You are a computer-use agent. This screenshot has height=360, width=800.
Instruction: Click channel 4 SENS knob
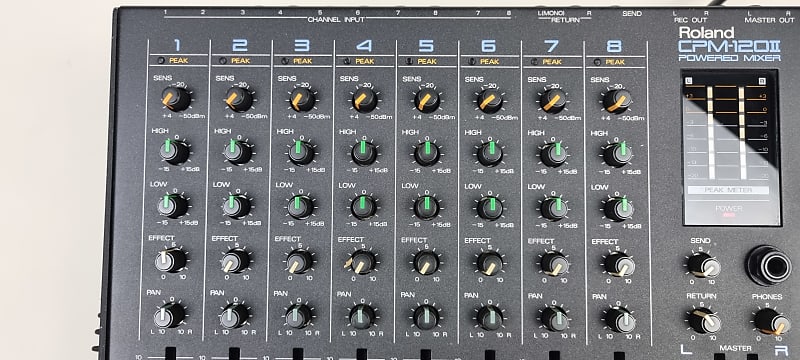pos(364,100)
